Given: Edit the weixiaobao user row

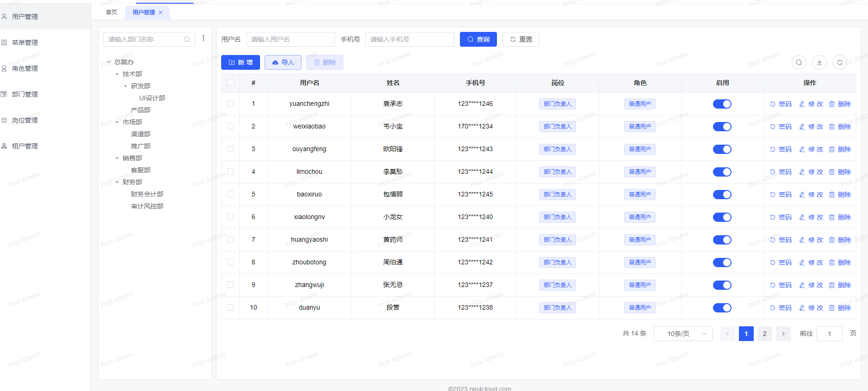Looking at the screenshot, I should [811, 127].
